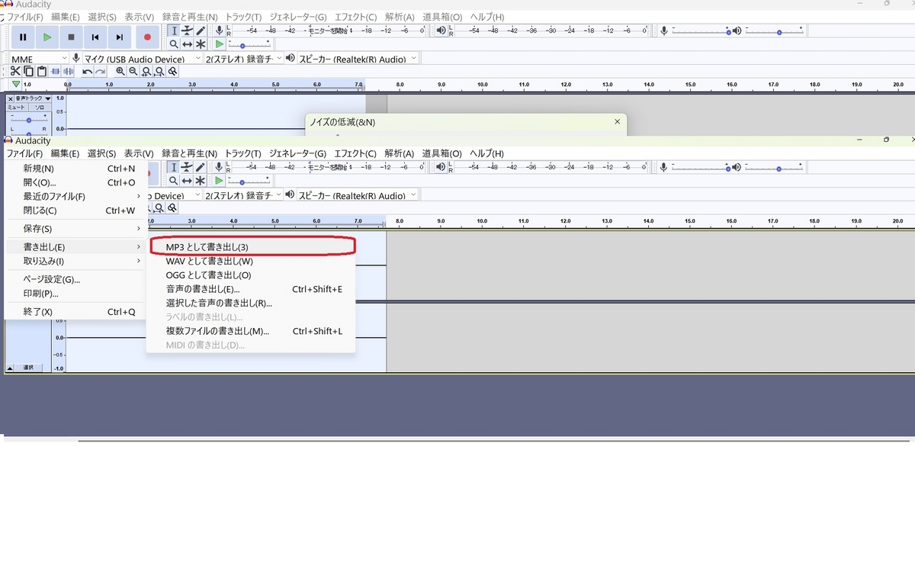
Task: Click Multi-tool asterisk in front Audacity window
Action: pyautogui.click(x=200, y=181)
